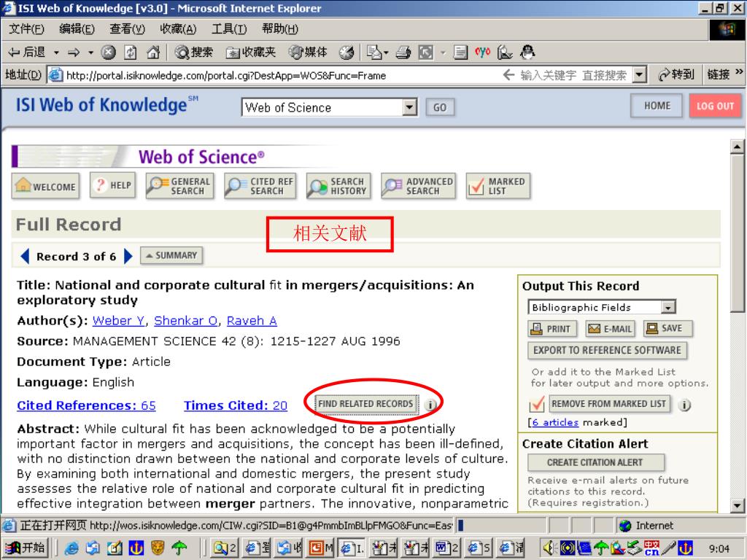
Task: Click CREATE CITATION ALERT button
Action: 595,462
